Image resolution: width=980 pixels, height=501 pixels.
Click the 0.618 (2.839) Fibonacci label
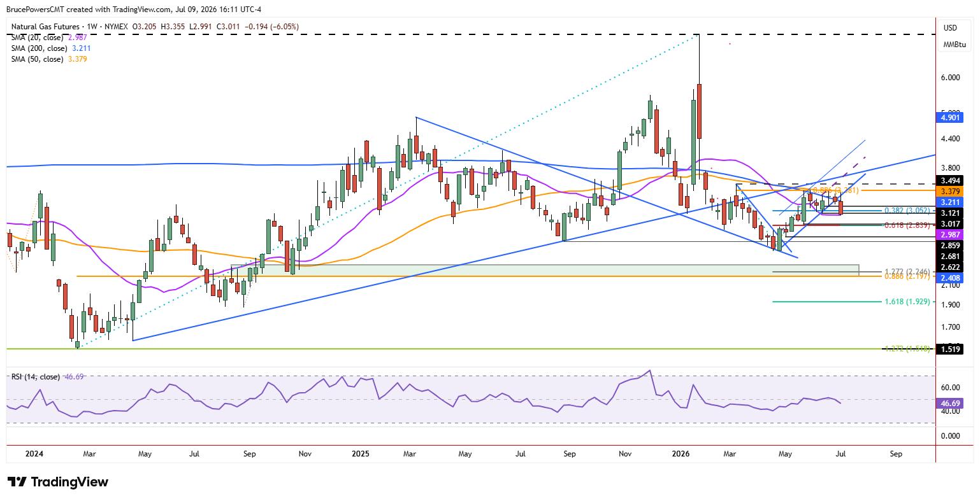[908, 225]
